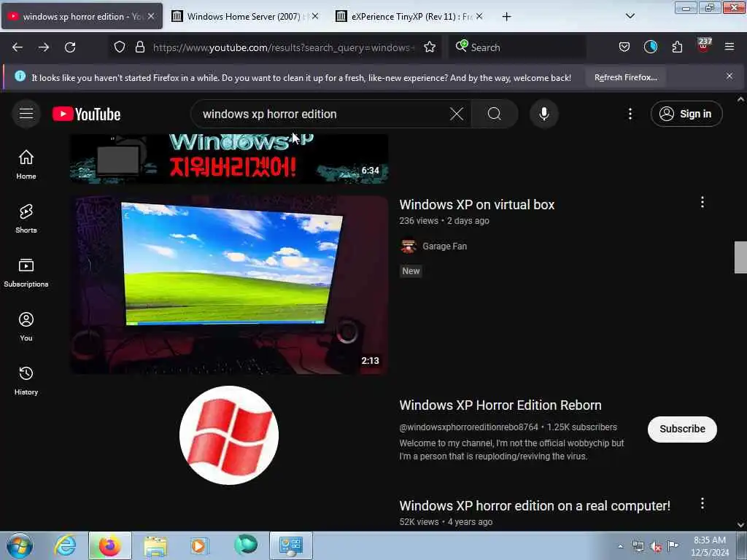Open the Garage Fan channel link
This screenshot has width=747, height=560.
[444, 246]
